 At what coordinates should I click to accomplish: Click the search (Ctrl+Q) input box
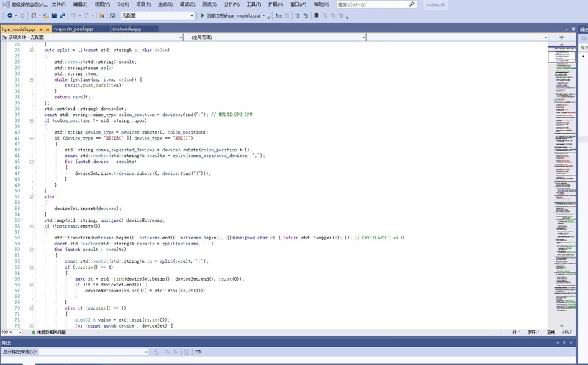coord(376,4)
